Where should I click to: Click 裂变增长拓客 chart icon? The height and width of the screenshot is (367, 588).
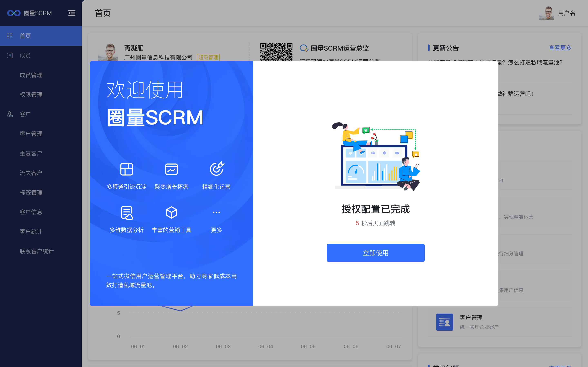click(171, 169)
